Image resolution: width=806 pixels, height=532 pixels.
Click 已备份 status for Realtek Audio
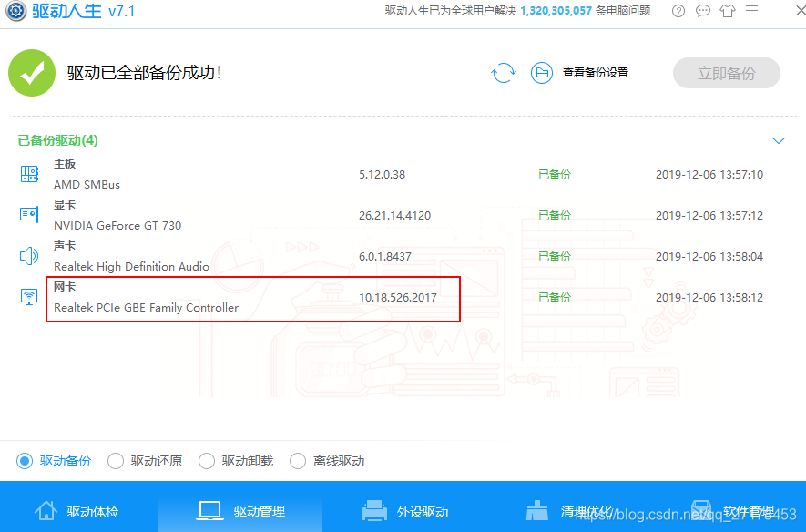555,257
